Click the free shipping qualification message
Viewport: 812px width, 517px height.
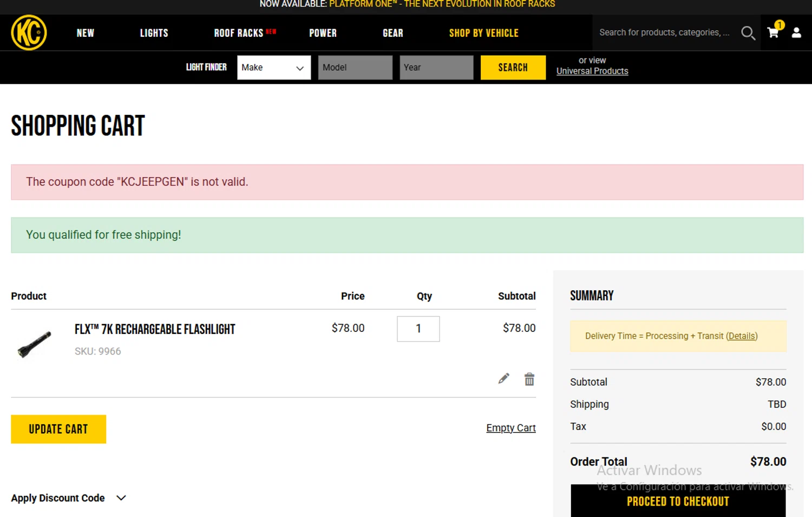pos(407,235)
